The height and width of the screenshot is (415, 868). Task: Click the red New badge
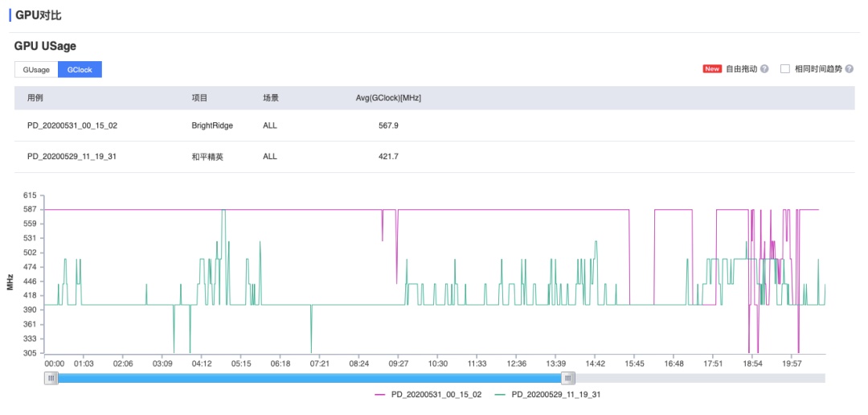click(x=712, y=69)
